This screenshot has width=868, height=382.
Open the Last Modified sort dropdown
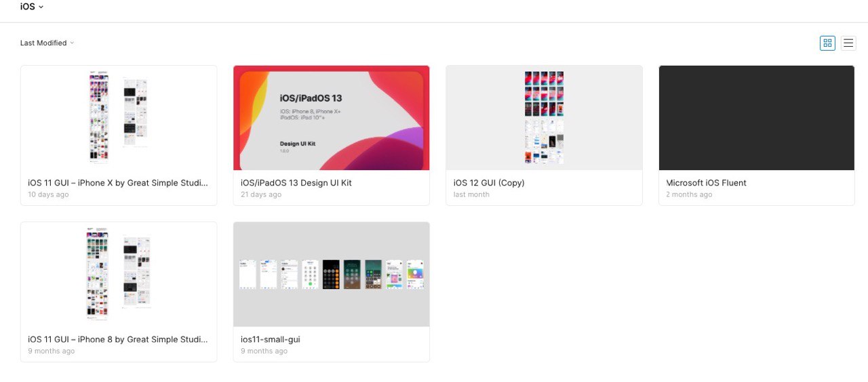[47, 43]
